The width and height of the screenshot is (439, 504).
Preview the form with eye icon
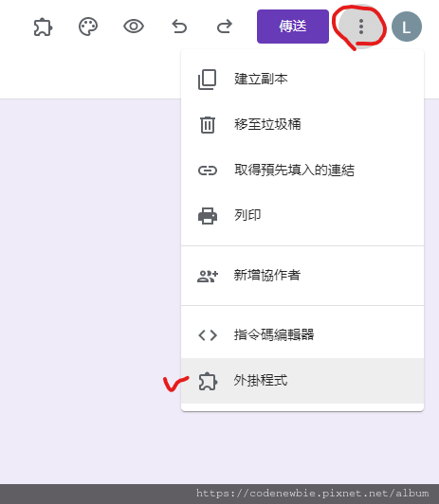point(134,27)
